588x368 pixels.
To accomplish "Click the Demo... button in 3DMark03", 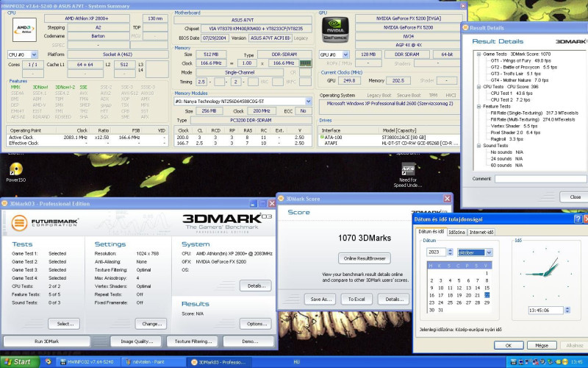I will 248,342.
